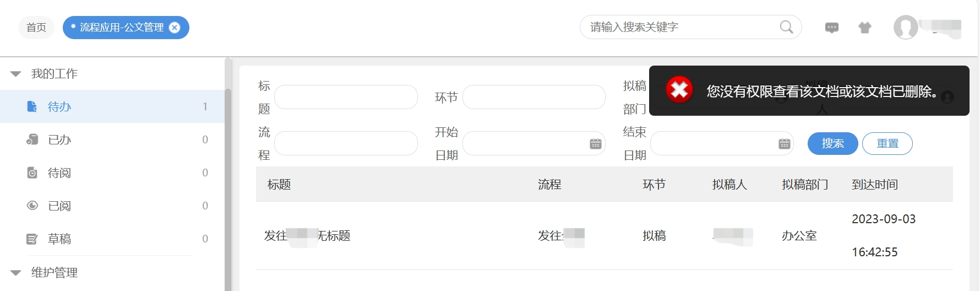Screen dimensions: 980x291
Task: Open the 待阅 list
Action: pos(59,173)
